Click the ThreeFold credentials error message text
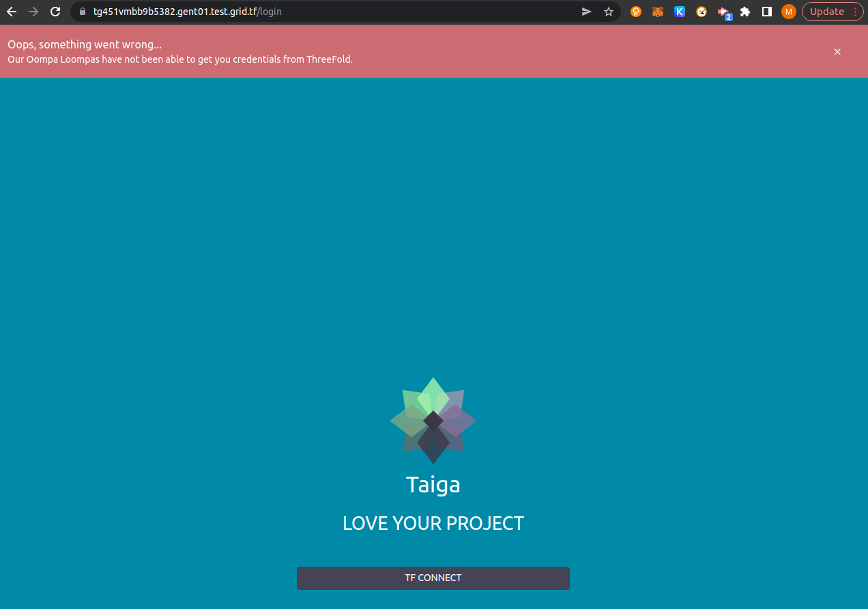This screenshot has height=609, width=868. pos(180,59)
